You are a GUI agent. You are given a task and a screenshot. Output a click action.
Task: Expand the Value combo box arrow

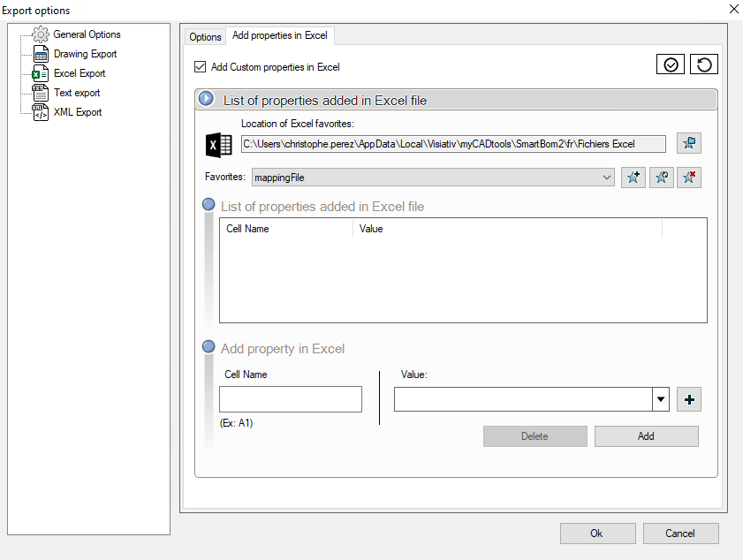[x=660, y=400]
